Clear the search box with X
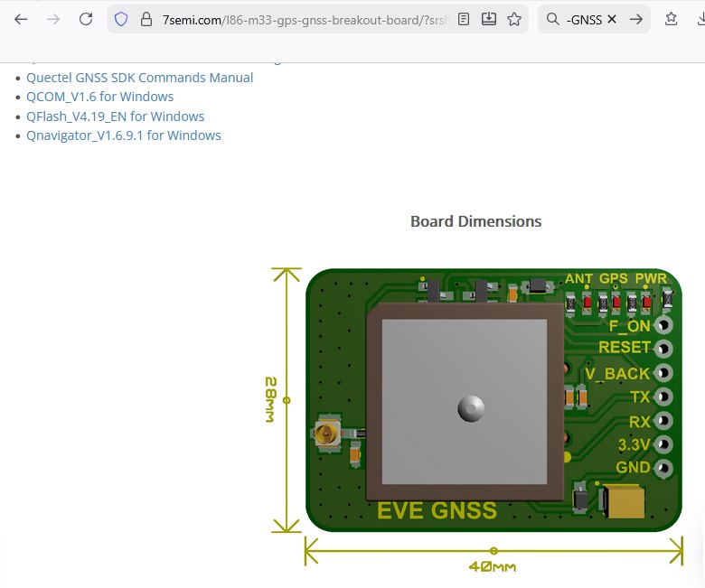 point(612,19)
